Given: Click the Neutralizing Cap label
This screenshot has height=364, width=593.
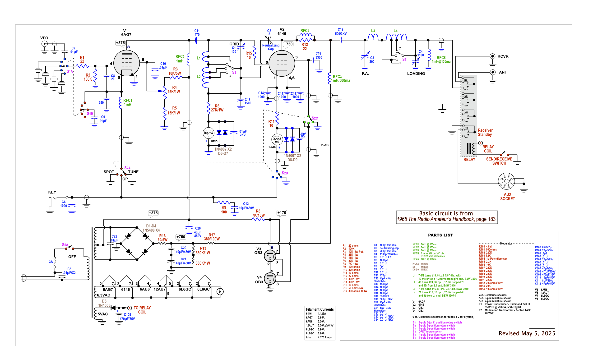Looking at the screenshot, I should (x=271, y=47).
